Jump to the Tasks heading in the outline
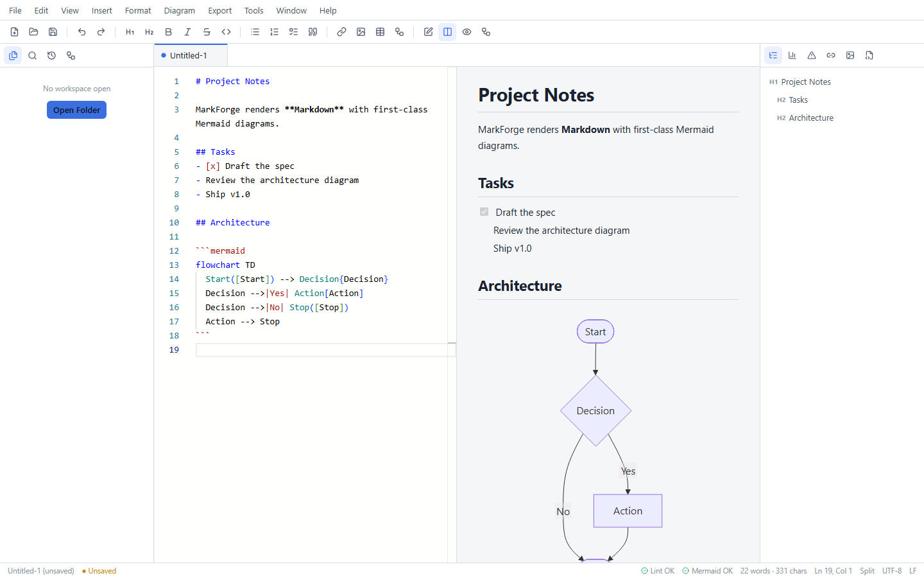This screenshot has height=578, width=924. pos(798,100)
